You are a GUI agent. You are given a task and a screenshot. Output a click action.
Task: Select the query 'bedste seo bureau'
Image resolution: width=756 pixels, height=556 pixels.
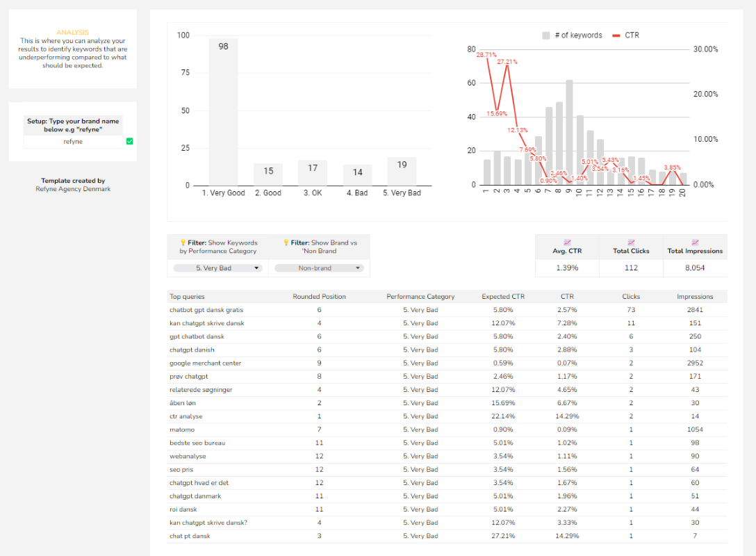[x=197, y=443]
